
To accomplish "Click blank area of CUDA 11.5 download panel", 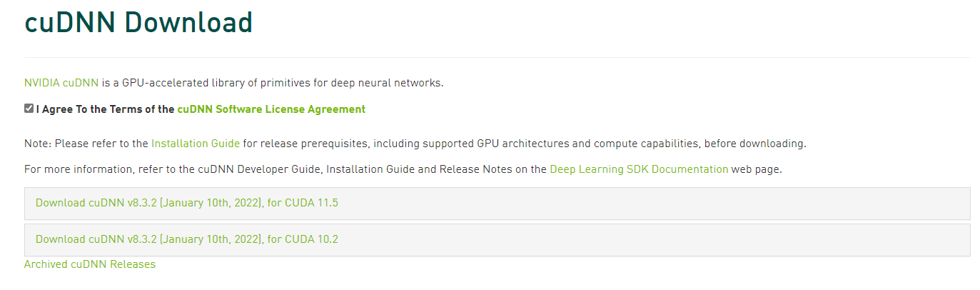I will pyautogui.click(x=642, y=204).
